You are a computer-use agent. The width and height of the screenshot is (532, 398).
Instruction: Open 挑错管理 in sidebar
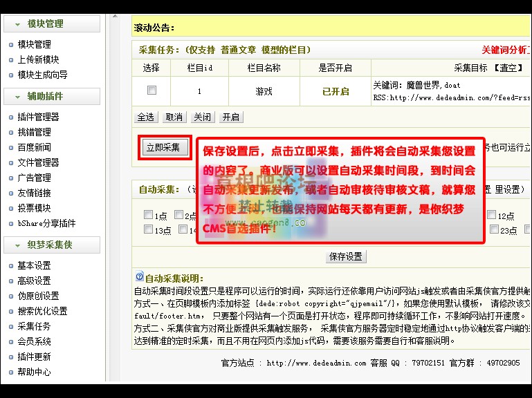pyautogui.click(x=35, y=132)
